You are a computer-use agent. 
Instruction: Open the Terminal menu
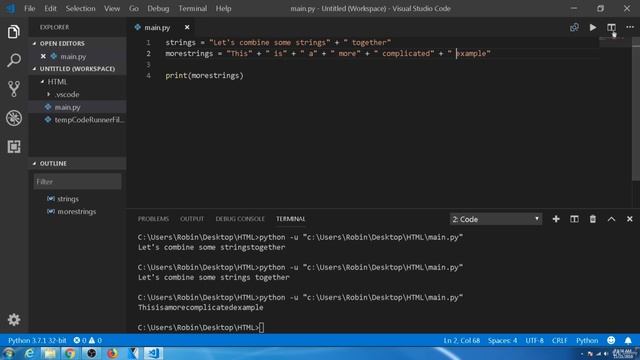[x=192, y=9]
